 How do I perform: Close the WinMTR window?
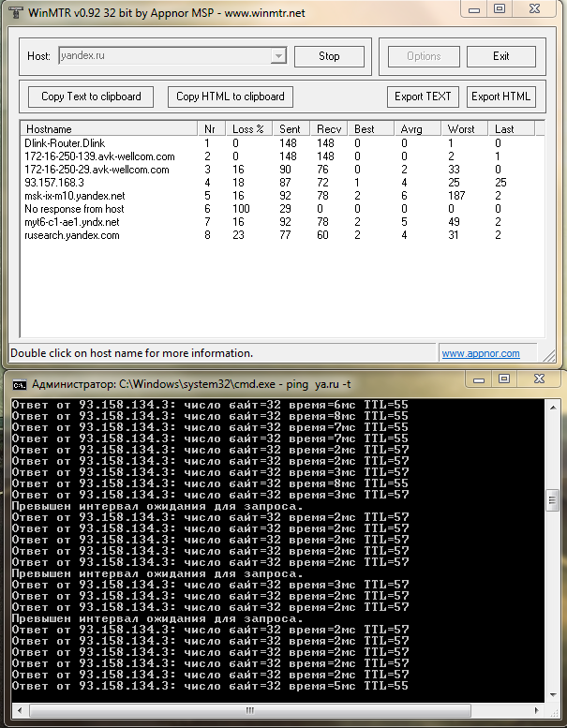[x=534, y=9]
